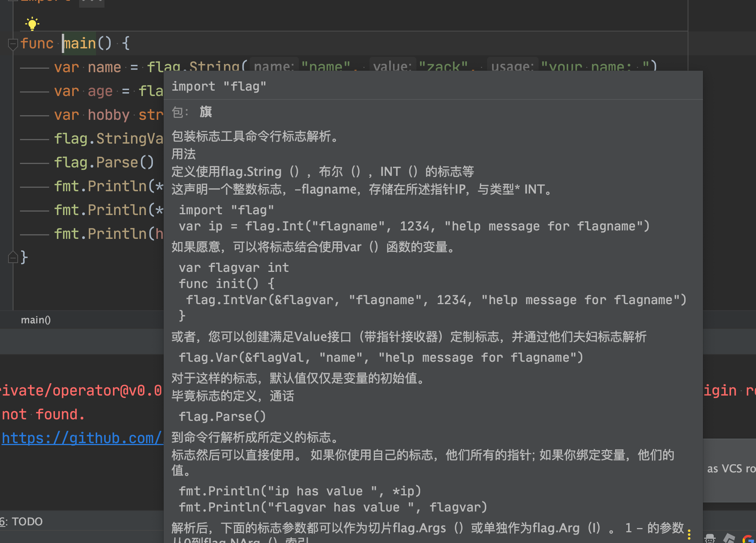Click the fmt.Println(h line in editor
This screenshot has height=543, width=756.
[x=109, y=234]
